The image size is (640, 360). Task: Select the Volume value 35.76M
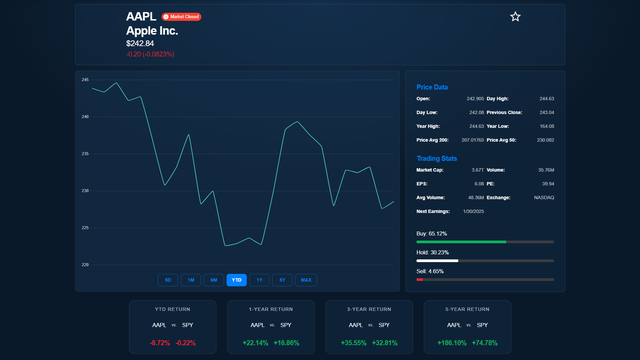pyautogui.click(x=546, y=170)
